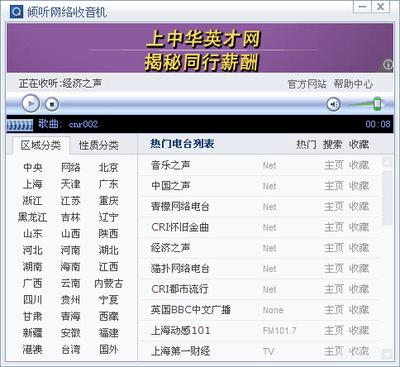Open 主页 link for 中国之声
400x367 pixels.
click(334, 186)
